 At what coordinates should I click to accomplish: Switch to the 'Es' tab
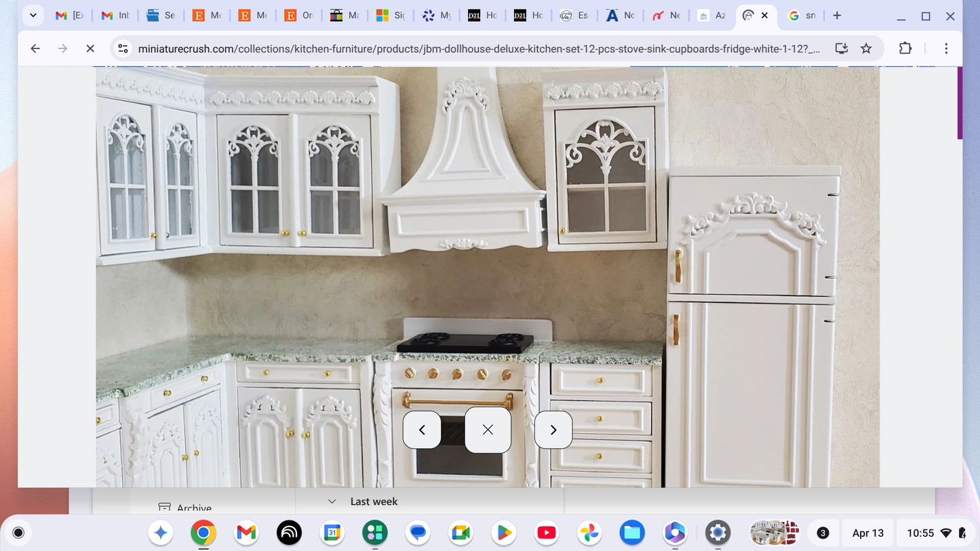pyautogui.click(x=574, y=16)
